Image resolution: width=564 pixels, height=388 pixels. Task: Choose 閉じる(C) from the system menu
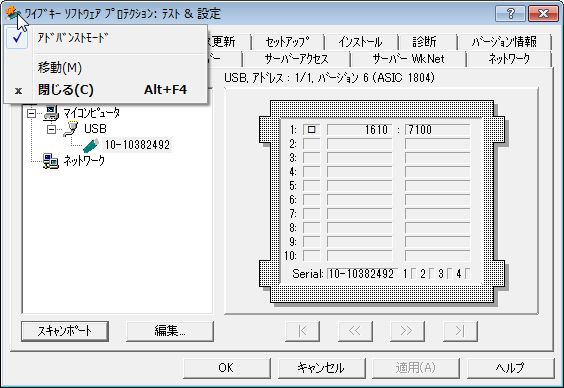click(x=106, y=90)
